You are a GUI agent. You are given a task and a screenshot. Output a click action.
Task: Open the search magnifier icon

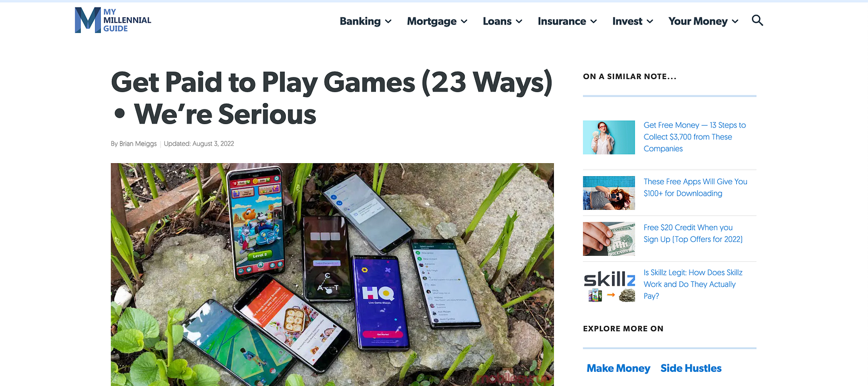coord(757,21)
